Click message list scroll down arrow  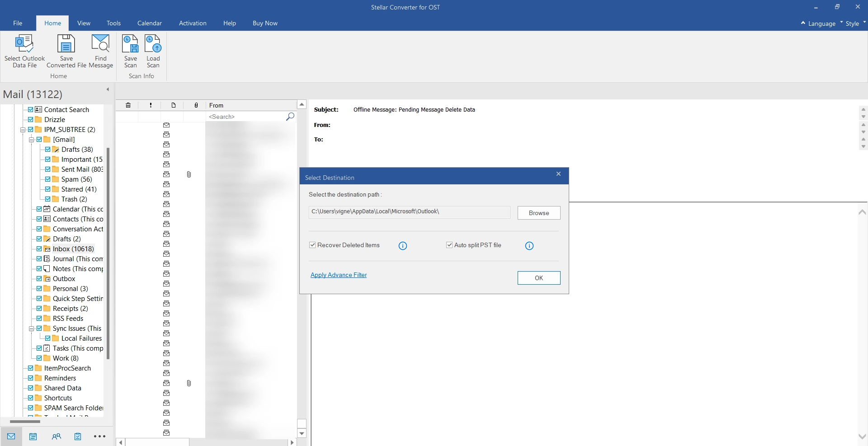tap(302, 433)
